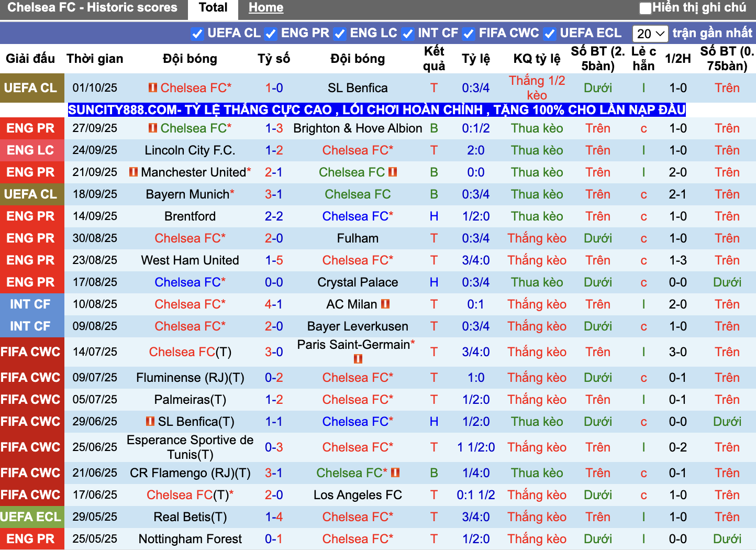Click the '1 1/2:0' odds cell
This screenshot has height=550, width=756.
[476, 447]
